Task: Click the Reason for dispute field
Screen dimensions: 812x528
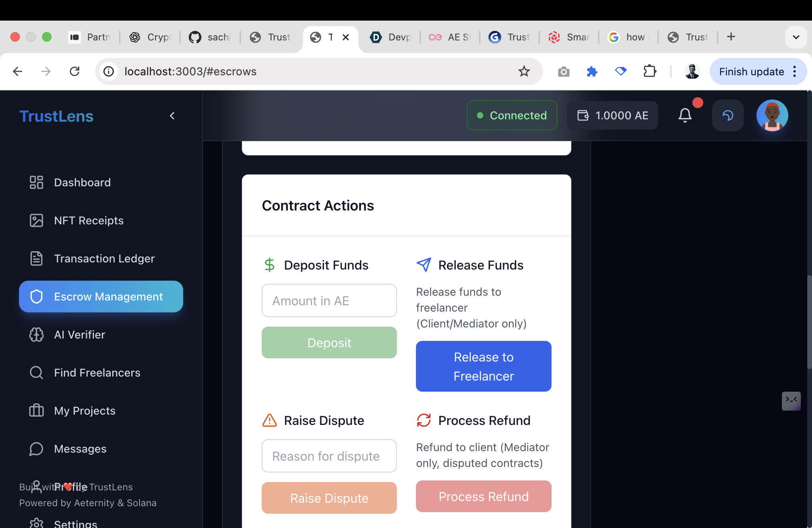Action: (329, 456)
